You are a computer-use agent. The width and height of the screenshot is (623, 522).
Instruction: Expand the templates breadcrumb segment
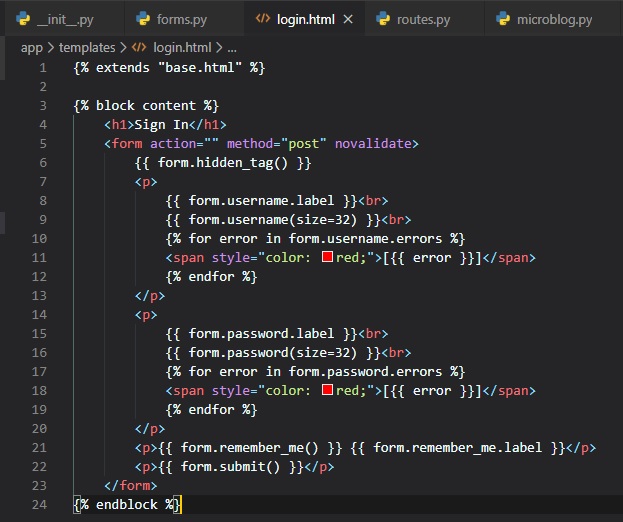[87, 47]
